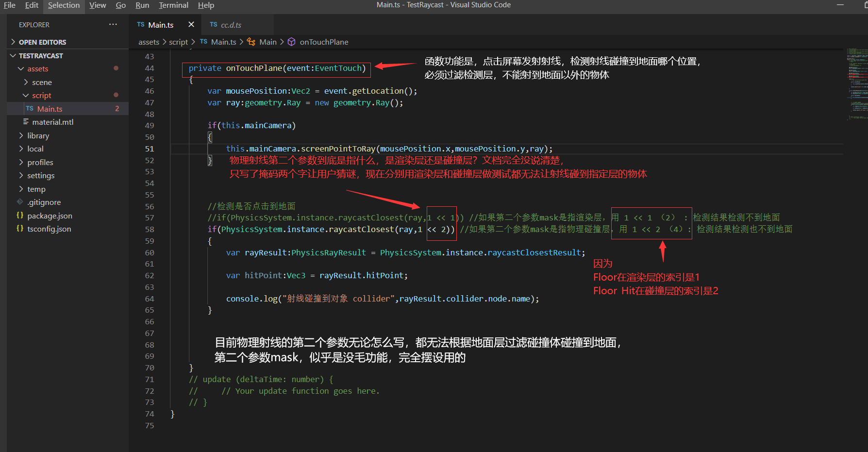Click the onTouchPlane method icon in breadcrumb
This screenshot has height=452, width=868.
pos(291,42)
